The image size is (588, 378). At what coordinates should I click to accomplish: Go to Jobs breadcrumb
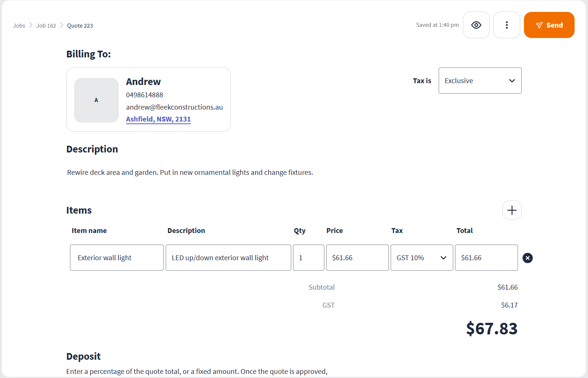19,26
